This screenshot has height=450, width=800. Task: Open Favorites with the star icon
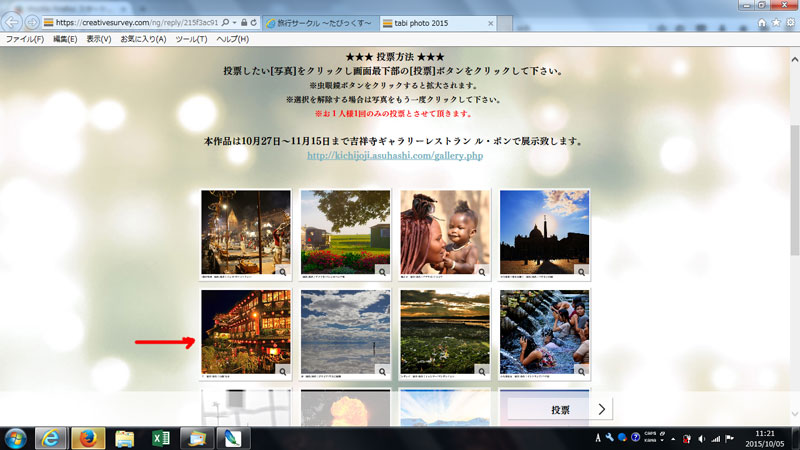(x=776, y=22)
